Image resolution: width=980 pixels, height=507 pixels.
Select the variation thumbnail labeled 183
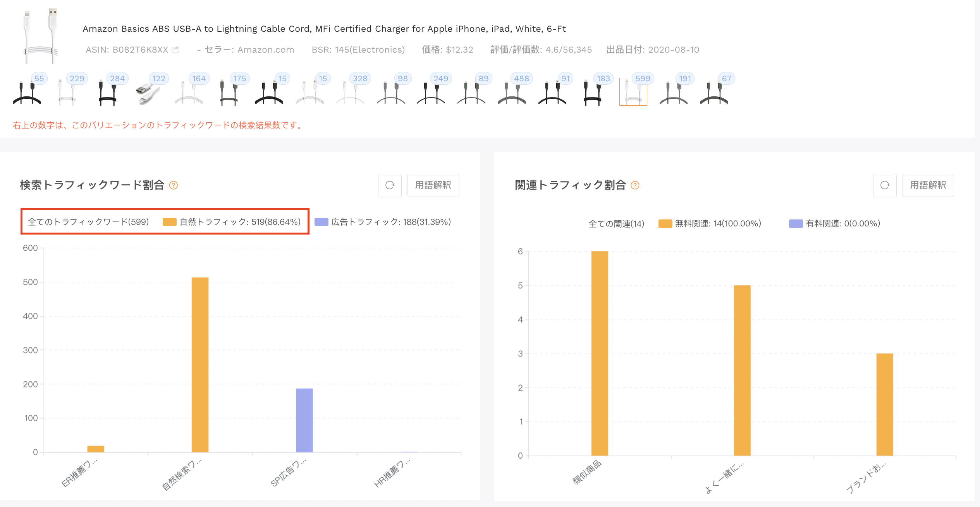593,92
